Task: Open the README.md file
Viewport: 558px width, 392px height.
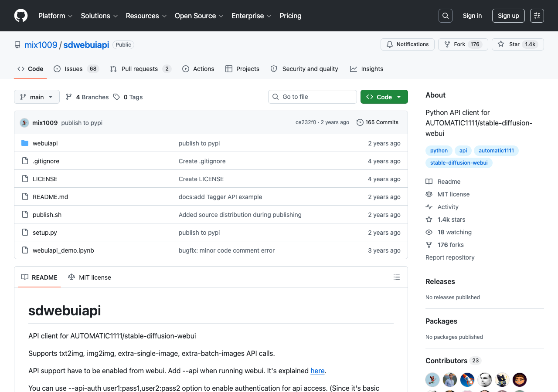Action: [x=50, y=197]
